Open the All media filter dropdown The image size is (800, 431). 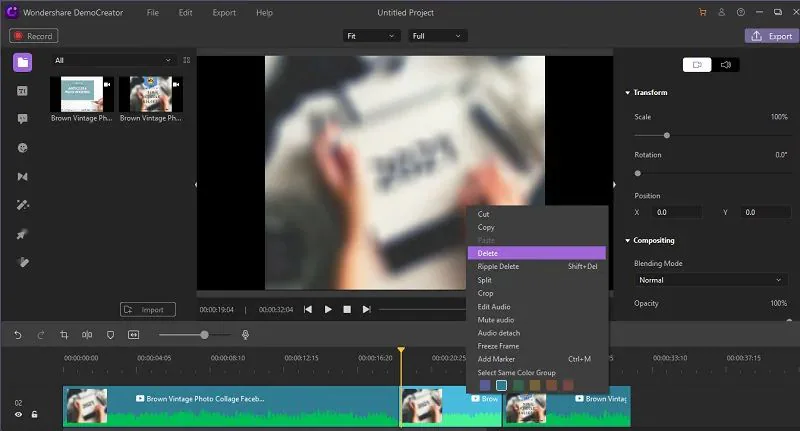pos(113,60)
